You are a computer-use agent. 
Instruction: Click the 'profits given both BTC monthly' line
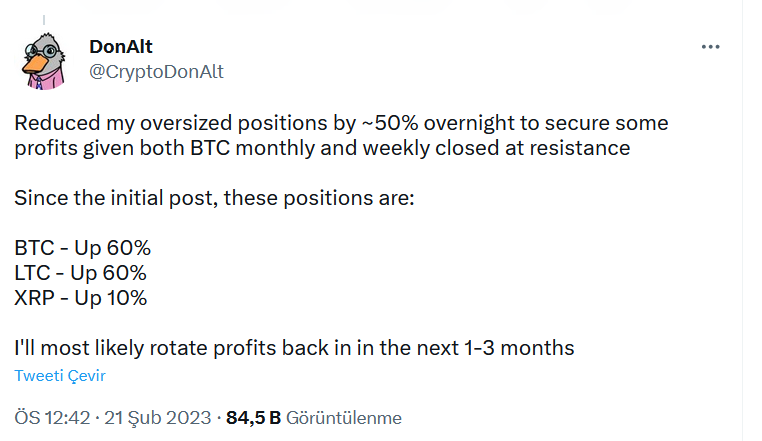(x=322, y=148)
